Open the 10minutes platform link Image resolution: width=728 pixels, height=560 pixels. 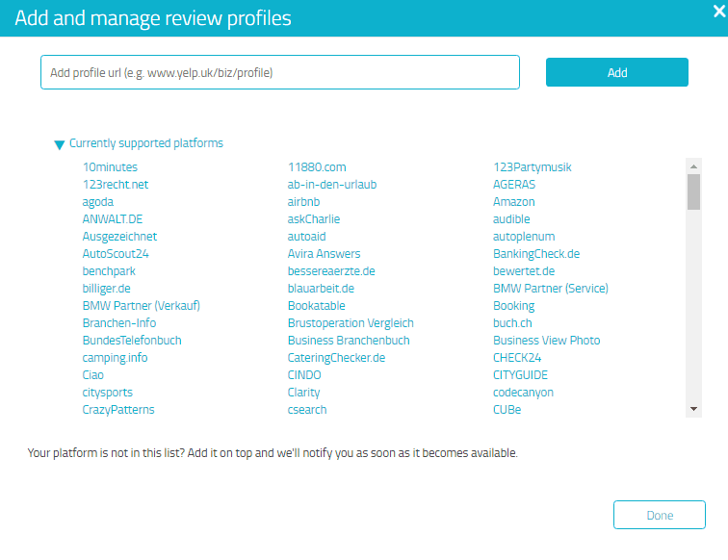coord(110,167)
